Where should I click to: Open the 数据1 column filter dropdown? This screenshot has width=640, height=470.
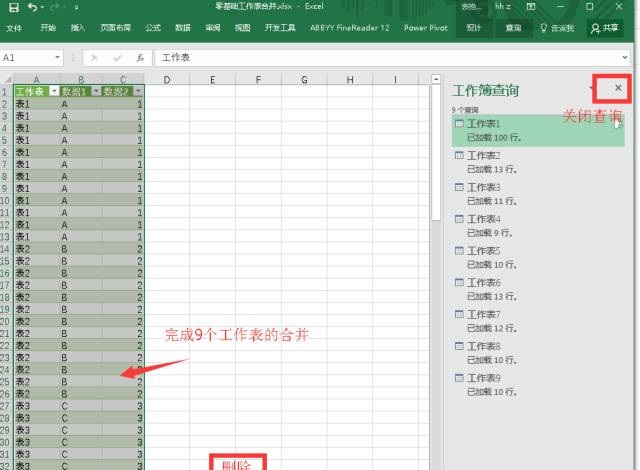pyautogui.click(x=96, y=91)
